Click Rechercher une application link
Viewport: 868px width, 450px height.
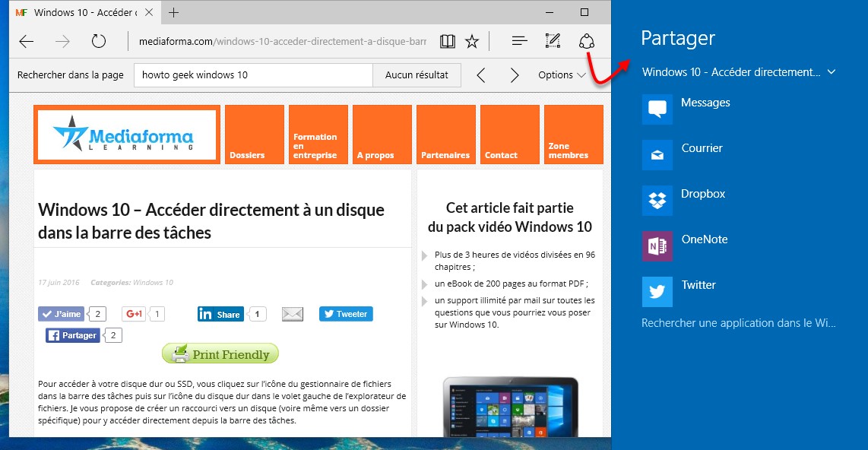tap(738, 323)
